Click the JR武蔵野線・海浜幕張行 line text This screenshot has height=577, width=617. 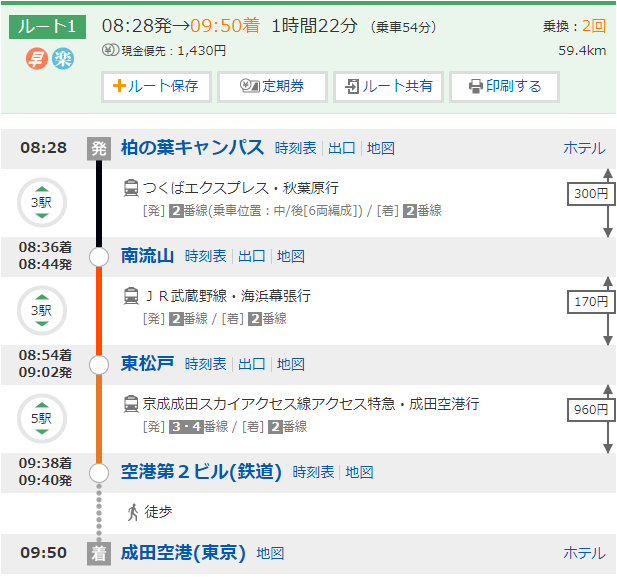coord(228,296)
